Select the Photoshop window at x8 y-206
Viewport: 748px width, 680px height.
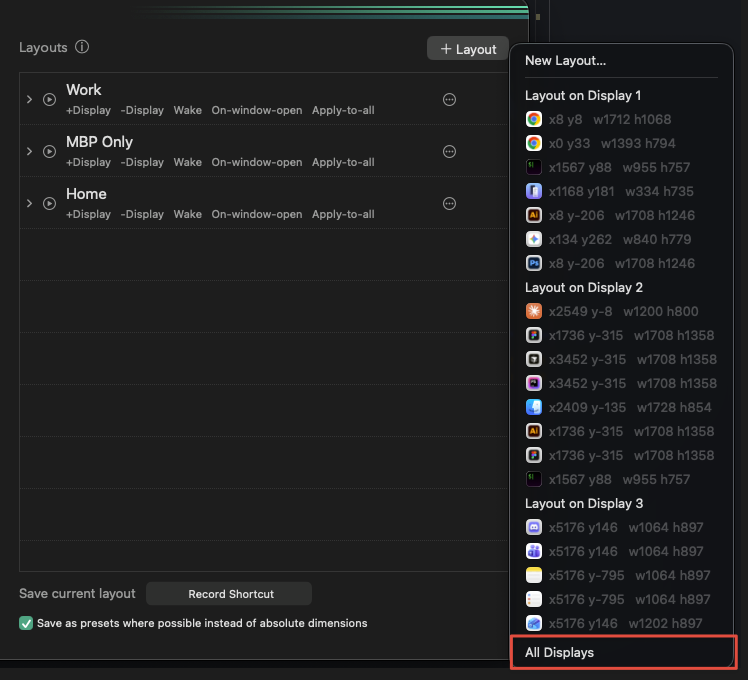[x=621, y=263]
